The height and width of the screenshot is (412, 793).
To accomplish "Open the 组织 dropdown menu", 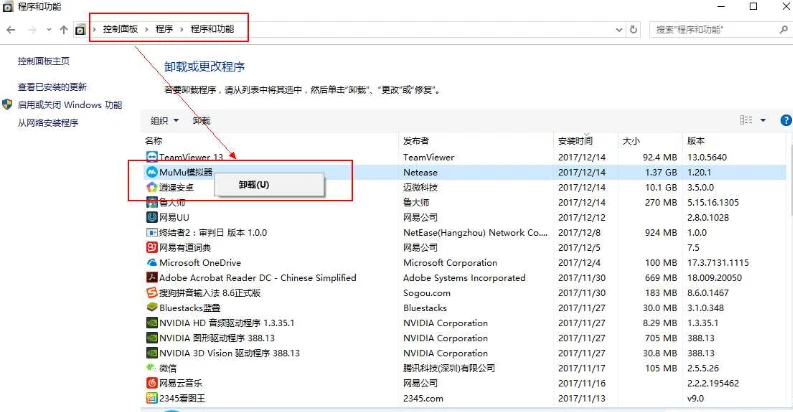I will pyautogui.click(x=164, y=121).
